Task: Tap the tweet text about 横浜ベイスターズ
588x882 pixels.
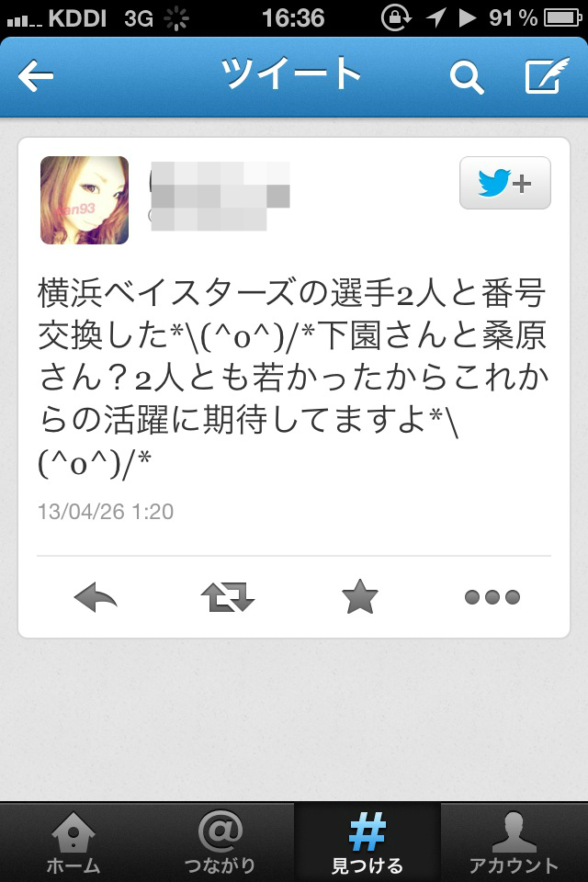Action: pos(292,378)
